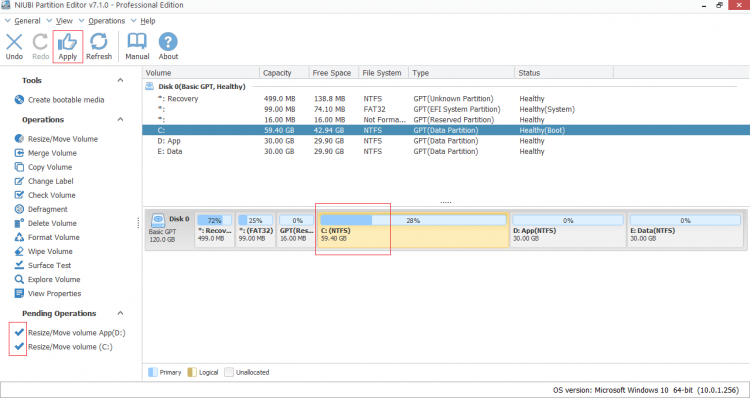This screenshot has width=750, height=398.
Task: Click the Primary legend color swatch
Action: coord(153,372)
